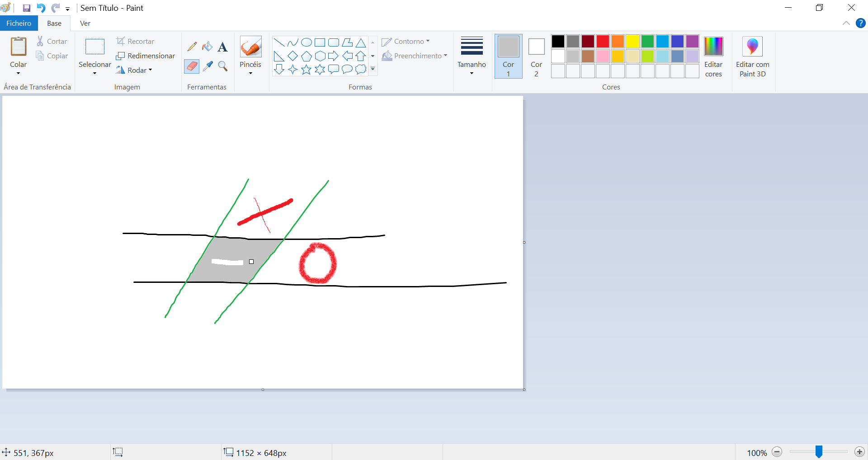Click Editar com Paint 3D
868x460 pixels.
click(753, 56)
